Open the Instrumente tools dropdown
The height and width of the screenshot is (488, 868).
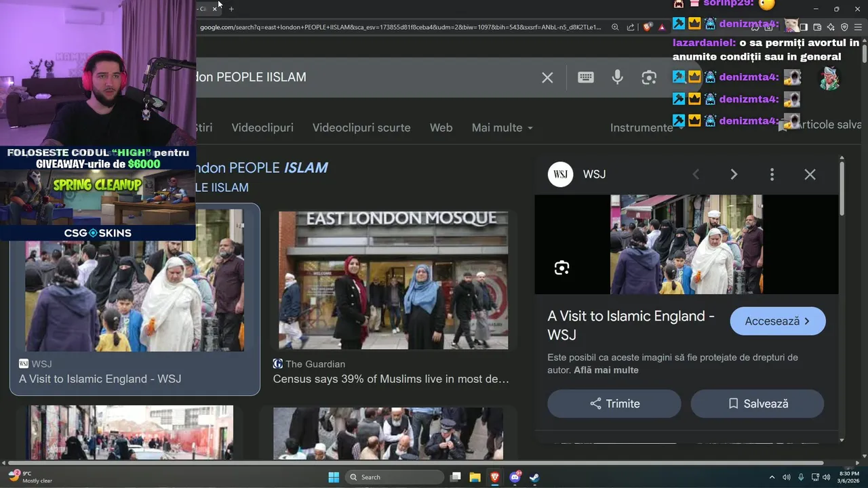pyautogui.click(x=646, y=127)
